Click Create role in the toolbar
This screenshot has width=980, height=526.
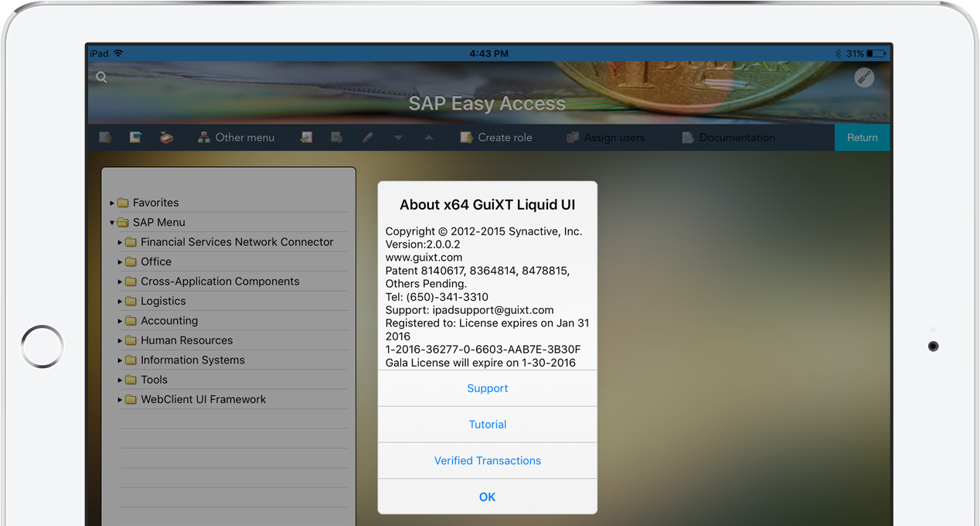point(495,138)
